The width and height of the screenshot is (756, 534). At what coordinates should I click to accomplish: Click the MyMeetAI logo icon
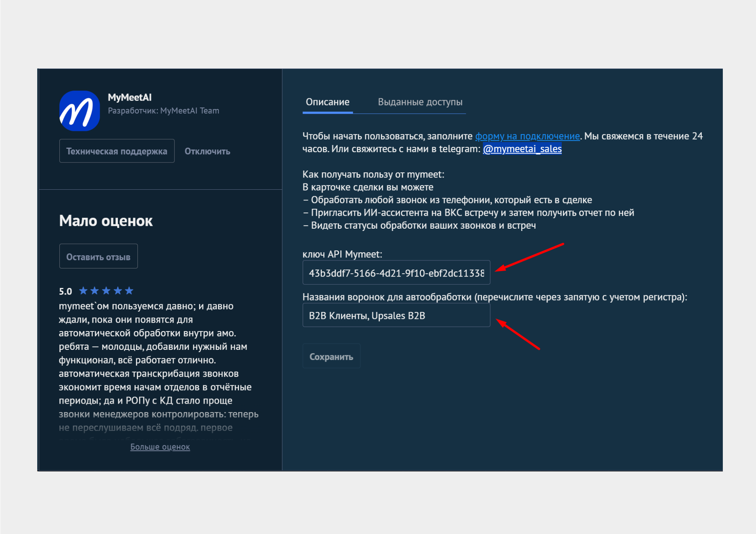pos(80,111)
